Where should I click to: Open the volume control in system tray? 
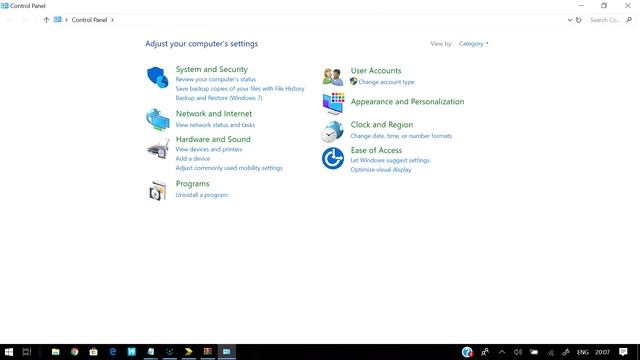(x=518, y=352)
